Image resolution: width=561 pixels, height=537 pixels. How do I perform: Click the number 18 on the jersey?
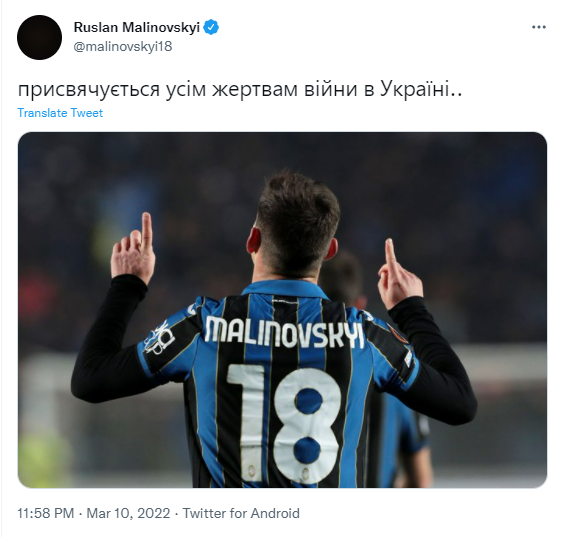(x=284, y=424)
